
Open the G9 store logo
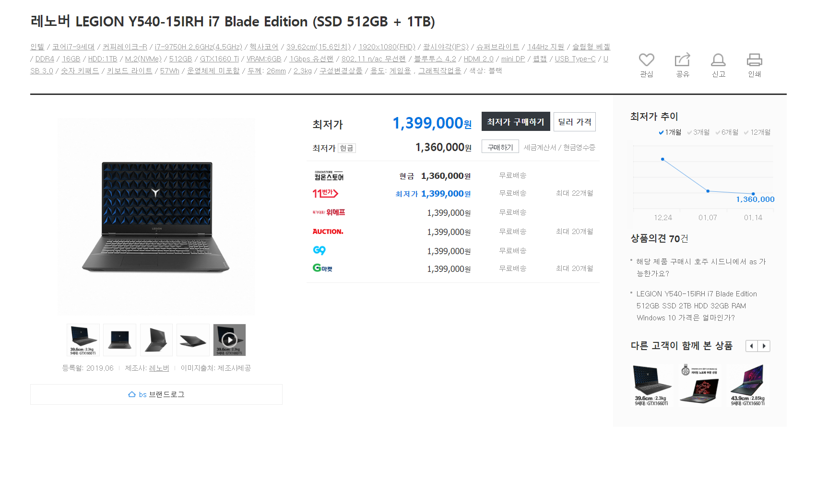pos(319,250)
